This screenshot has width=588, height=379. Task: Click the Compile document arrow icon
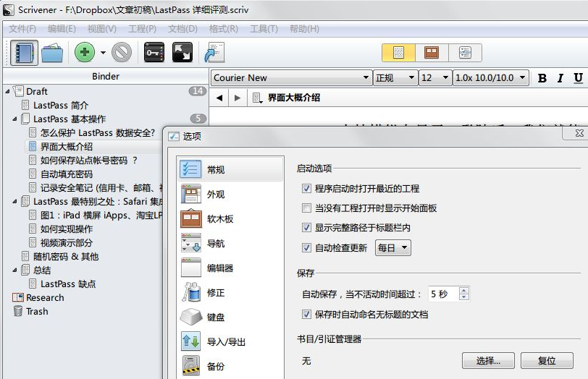tap(214, 52)
